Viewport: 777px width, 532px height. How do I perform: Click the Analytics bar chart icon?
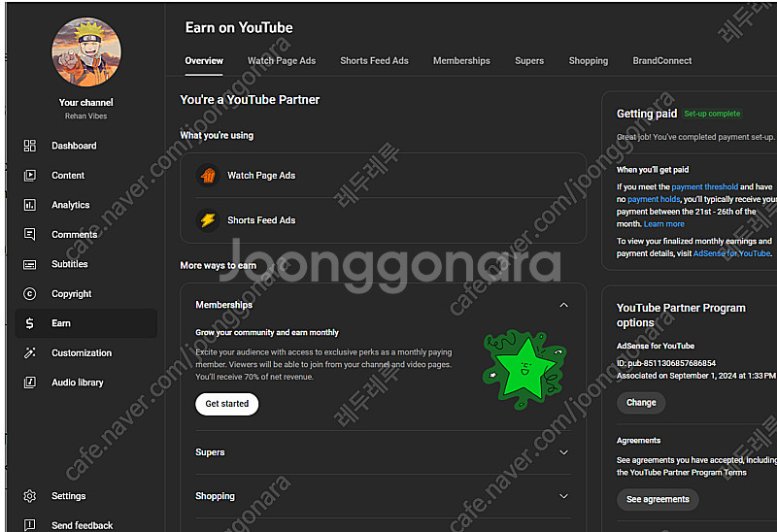30,205
